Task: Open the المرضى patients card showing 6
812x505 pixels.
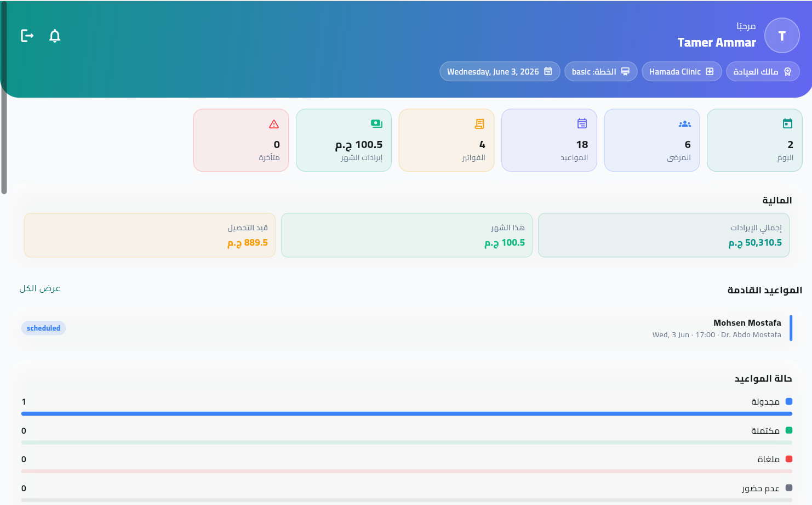Action: point(652,140)
